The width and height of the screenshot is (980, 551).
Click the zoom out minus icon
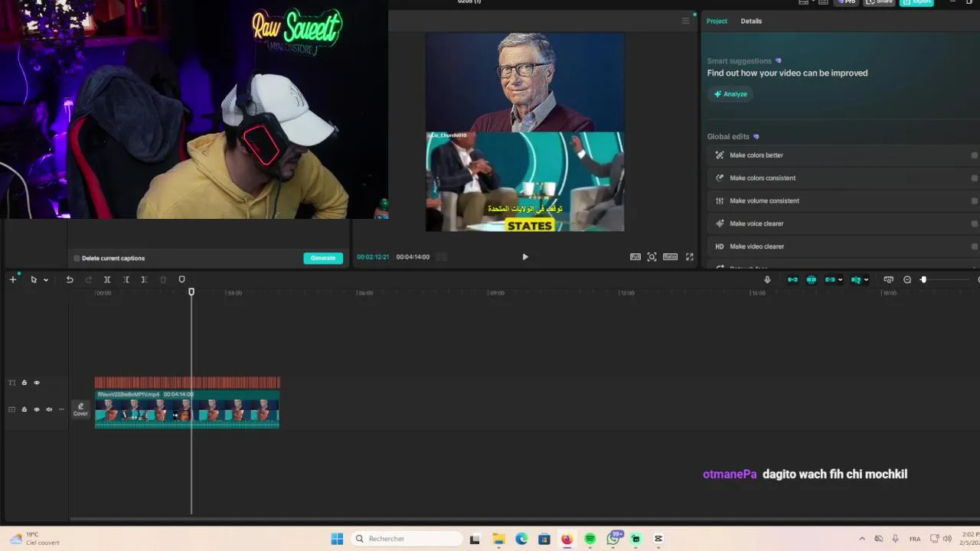click(x=907, y=280)
